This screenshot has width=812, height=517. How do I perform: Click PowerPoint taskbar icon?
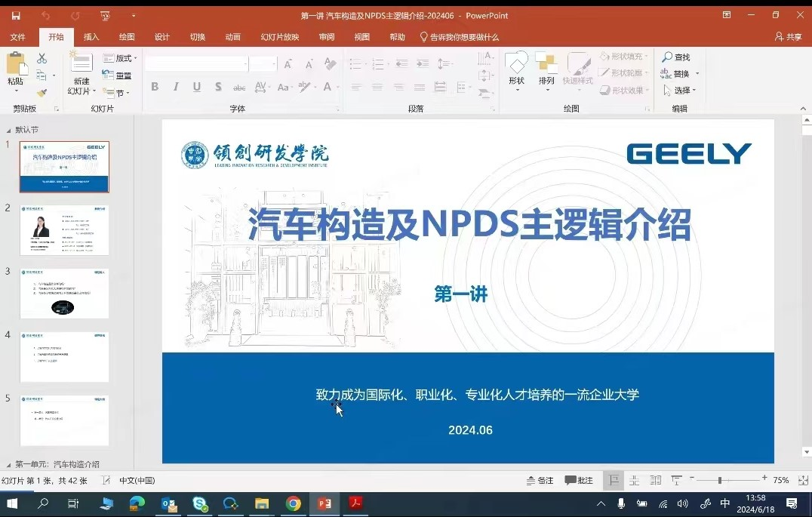(x=324, y=503)
